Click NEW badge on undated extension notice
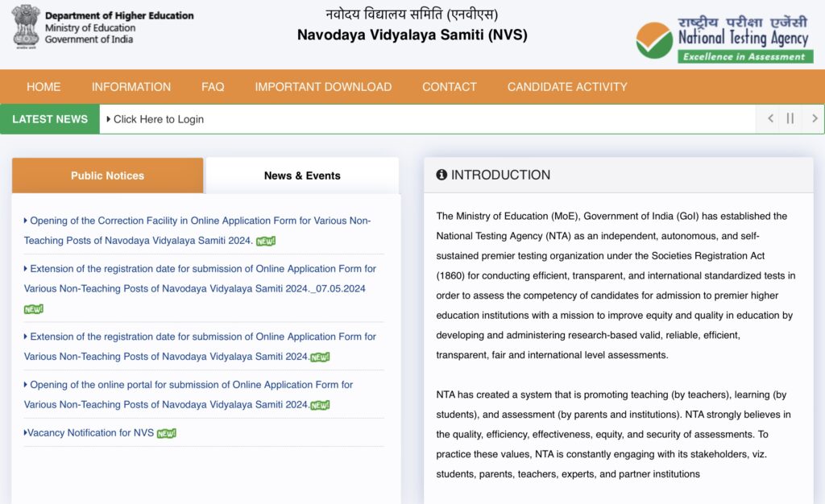Viewport: 825px width, 504px height. click(x=320, y=357)
